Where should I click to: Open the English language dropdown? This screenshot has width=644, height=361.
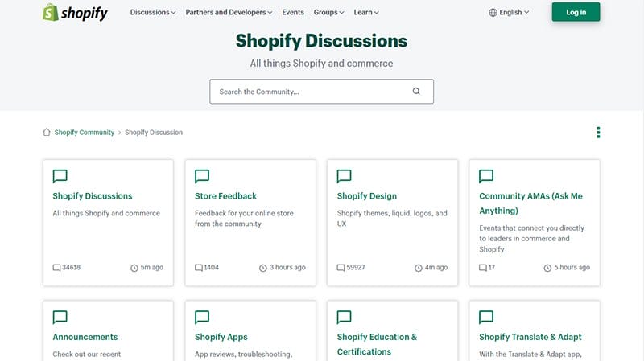pyautogui.click(x=510, y=12)
